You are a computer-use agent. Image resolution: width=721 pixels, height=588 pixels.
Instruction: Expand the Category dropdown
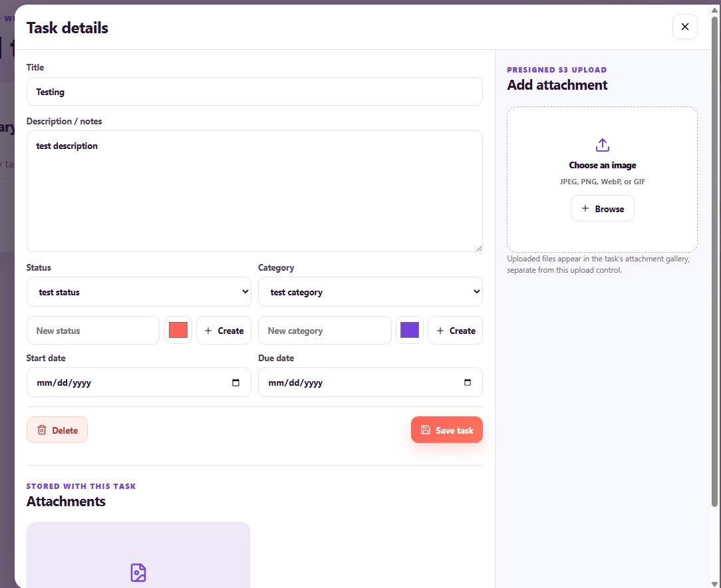pos(370,292)
